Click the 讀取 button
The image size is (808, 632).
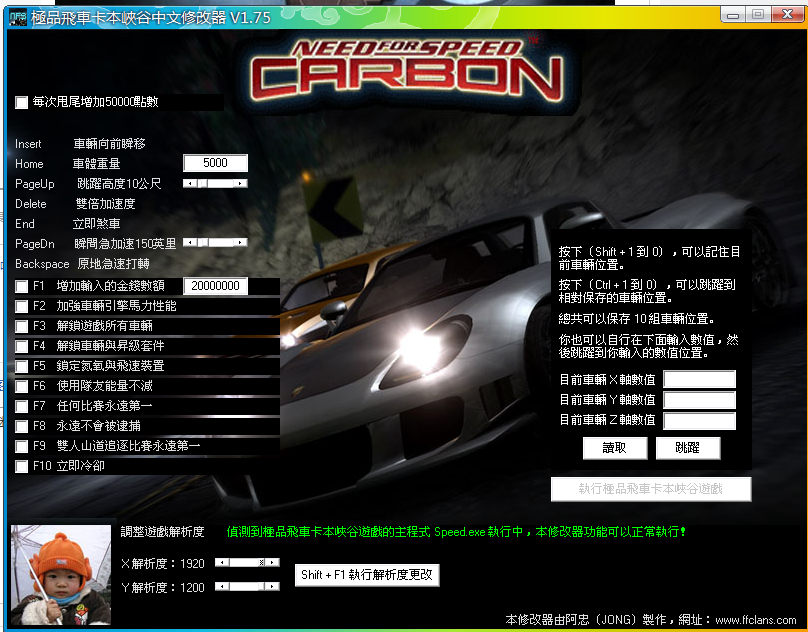(615, 447)
